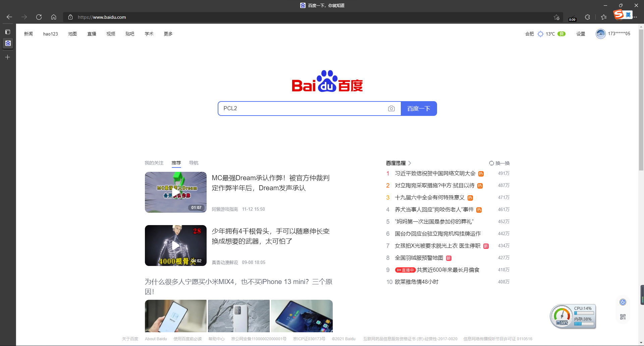This screenshot has width=644, height=346.
Task: Open the MC最强Dream承认作弊 headline
Action: [x=271, y=183]
